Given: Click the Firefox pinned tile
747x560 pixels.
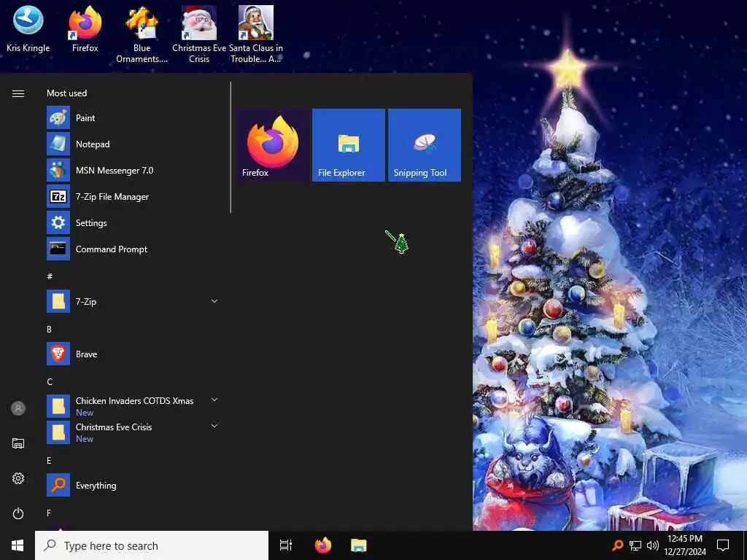Looking at the screenshot, I should [x=273, y=145].
